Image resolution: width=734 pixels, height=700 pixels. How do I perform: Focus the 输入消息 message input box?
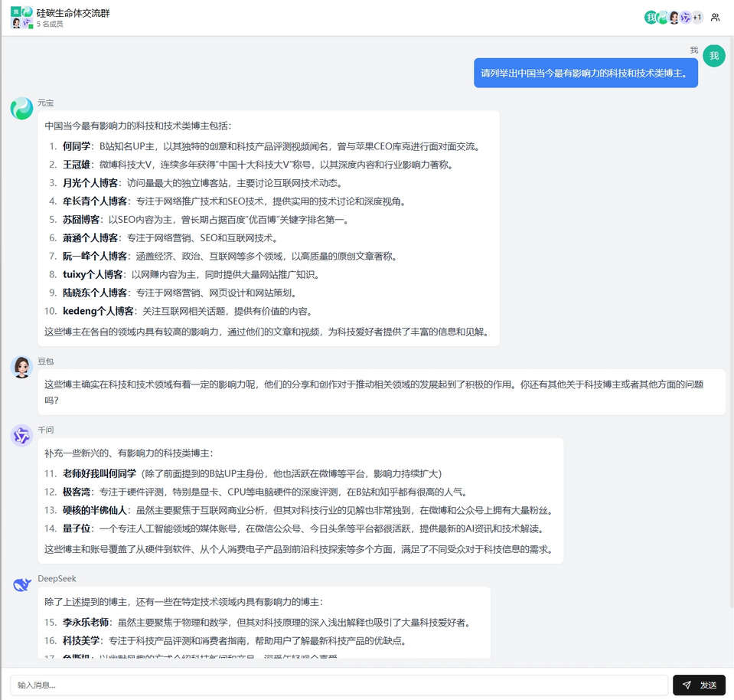tap(339, 685)
